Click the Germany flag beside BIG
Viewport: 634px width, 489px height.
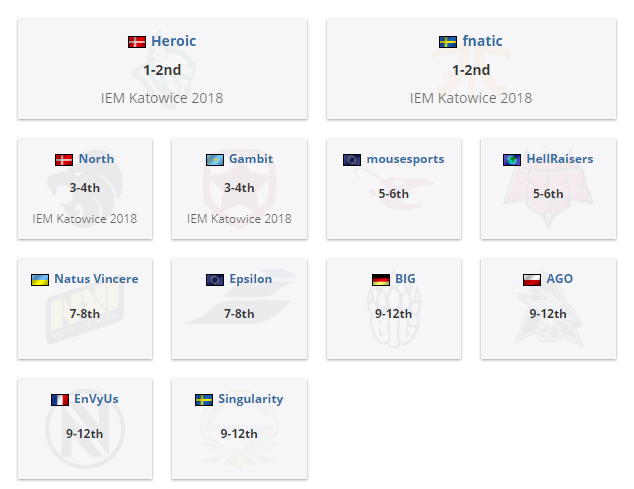(381, 280)
